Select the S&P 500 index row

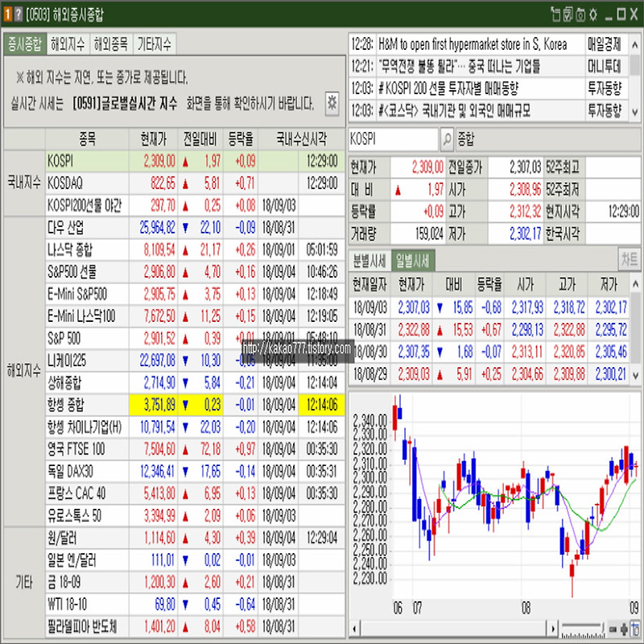[195, 338]
